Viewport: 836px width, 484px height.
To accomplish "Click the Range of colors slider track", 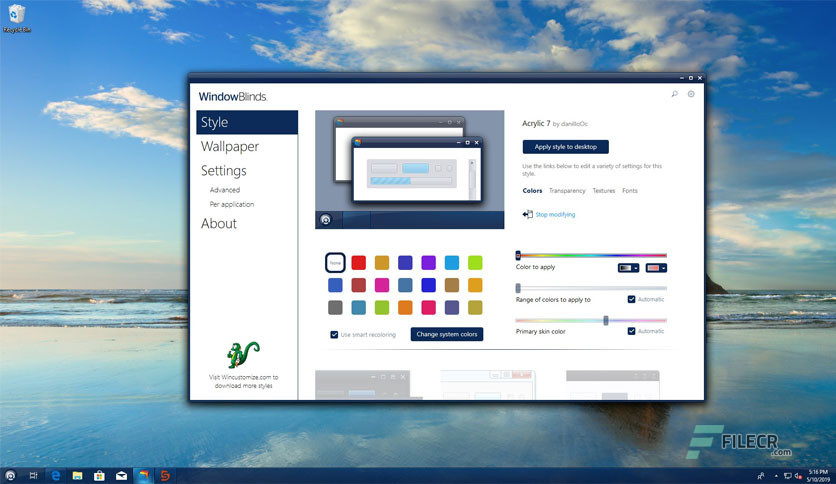I will [x=591, y=288].
